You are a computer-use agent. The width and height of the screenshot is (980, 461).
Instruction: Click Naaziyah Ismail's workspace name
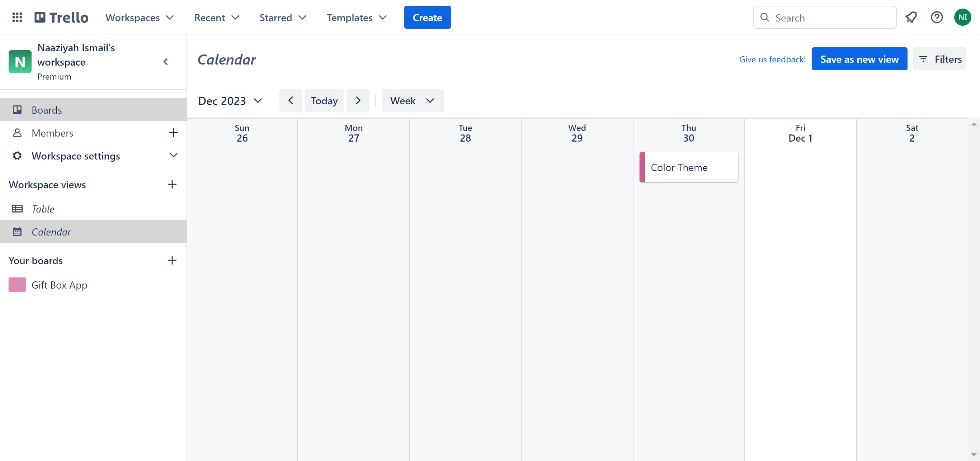[76, 55]
